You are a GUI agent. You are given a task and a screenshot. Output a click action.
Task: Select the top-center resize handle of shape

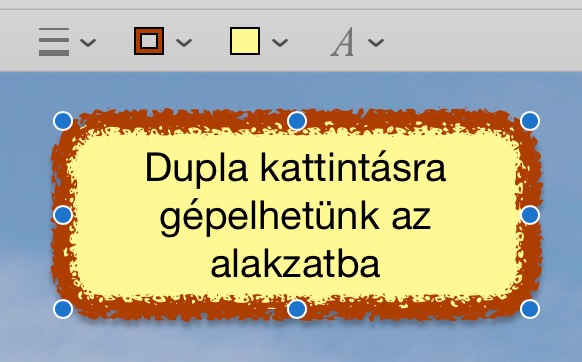coord(297,121)
